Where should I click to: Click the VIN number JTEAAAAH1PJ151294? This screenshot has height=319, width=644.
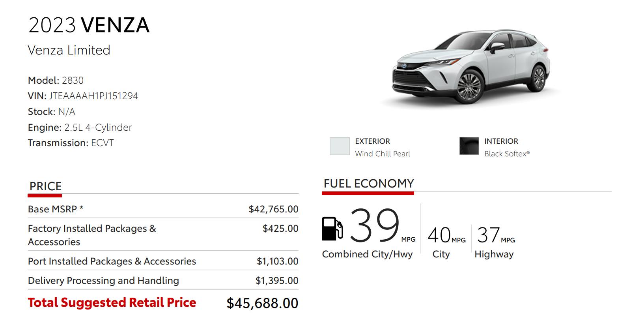point(93,96)
